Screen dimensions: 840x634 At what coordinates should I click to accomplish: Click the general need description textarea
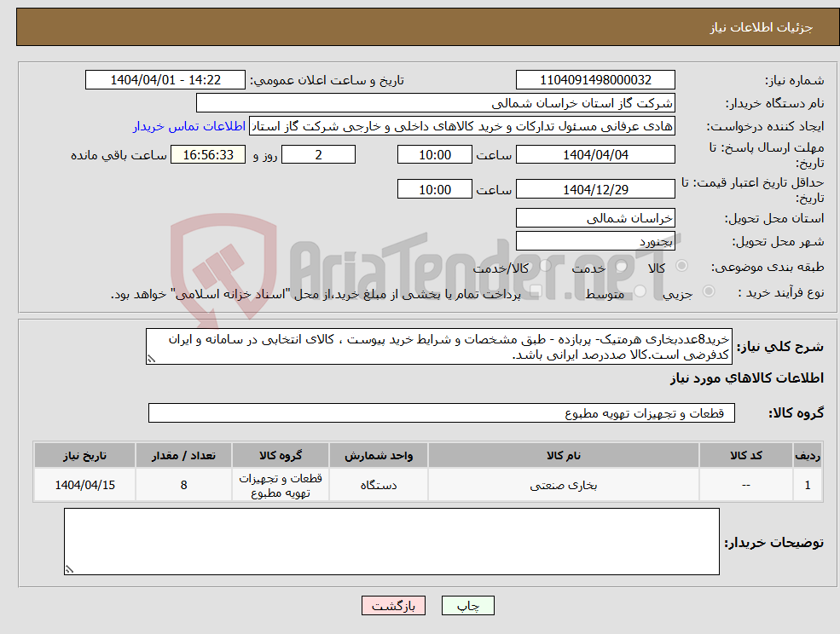438,347
